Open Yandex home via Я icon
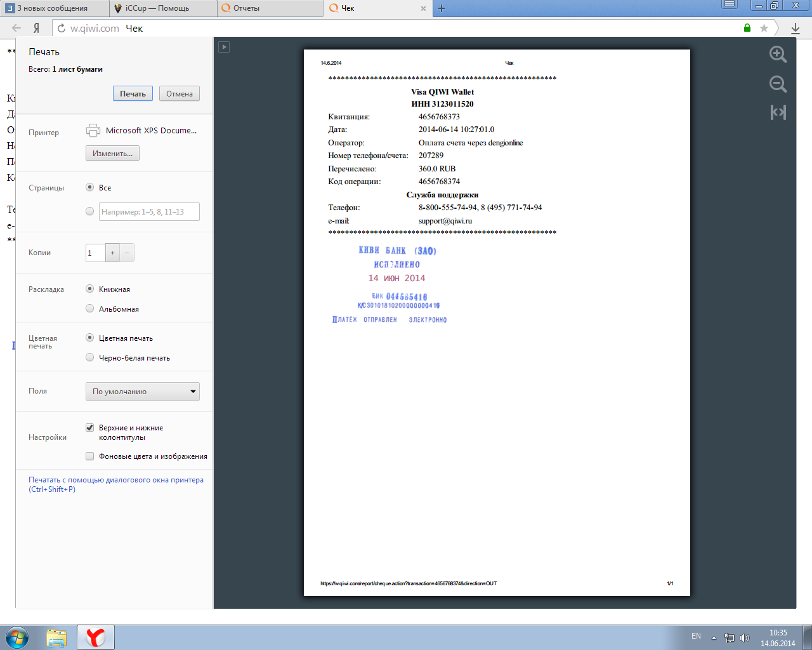Screen dimensions: 812x650 (36, 28)
